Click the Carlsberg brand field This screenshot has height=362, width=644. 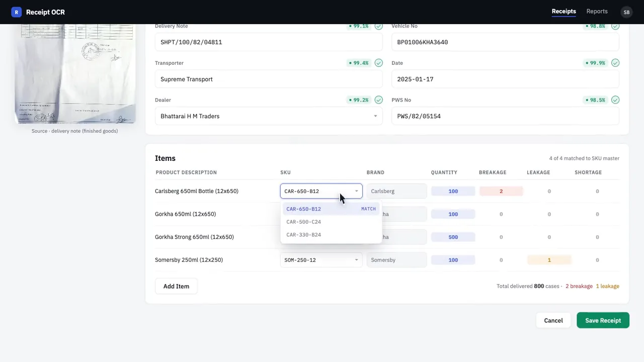point(396,191)
